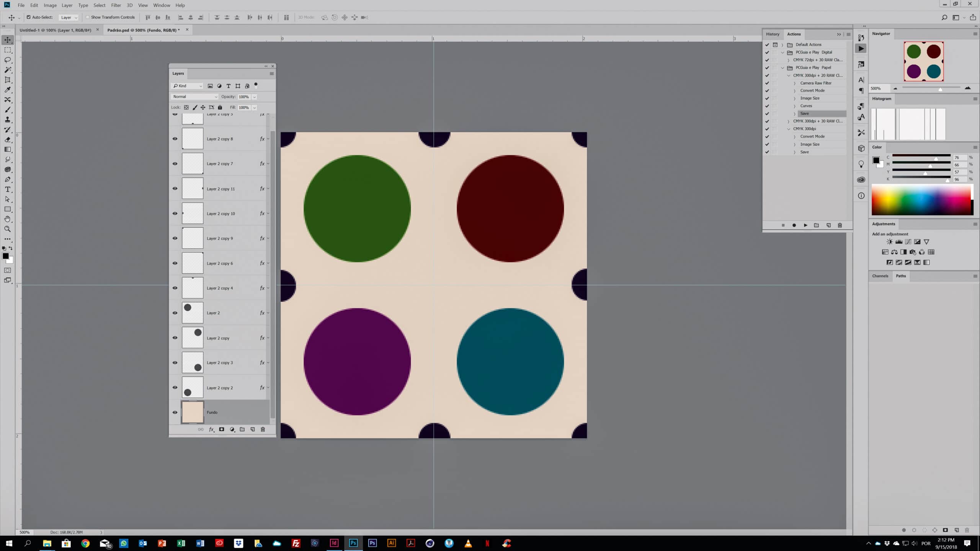Collapse the CMYK 300dpi action
Image resolution: width=980 pixels, height=551 pixels.
click(789, 129)
